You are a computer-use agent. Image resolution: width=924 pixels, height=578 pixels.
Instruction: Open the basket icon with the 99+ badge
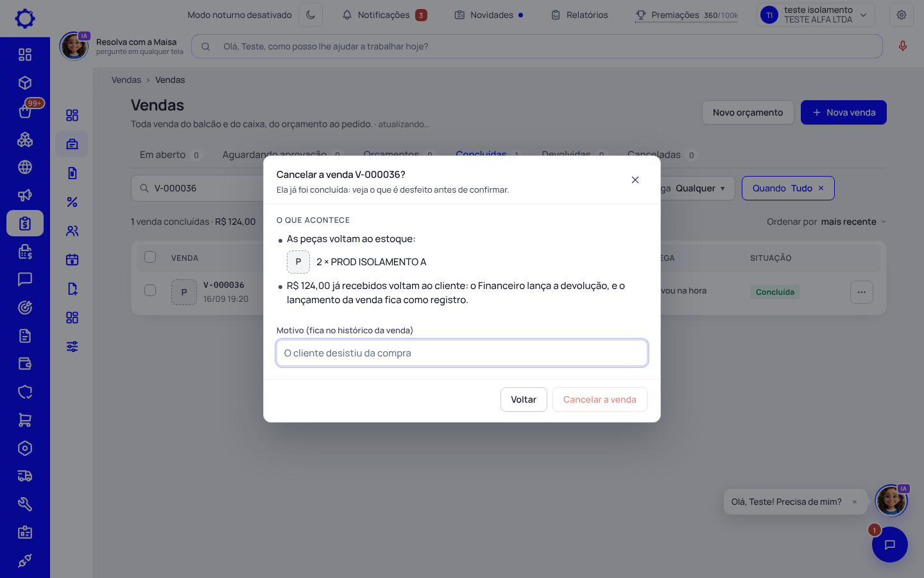pos(25,111)
